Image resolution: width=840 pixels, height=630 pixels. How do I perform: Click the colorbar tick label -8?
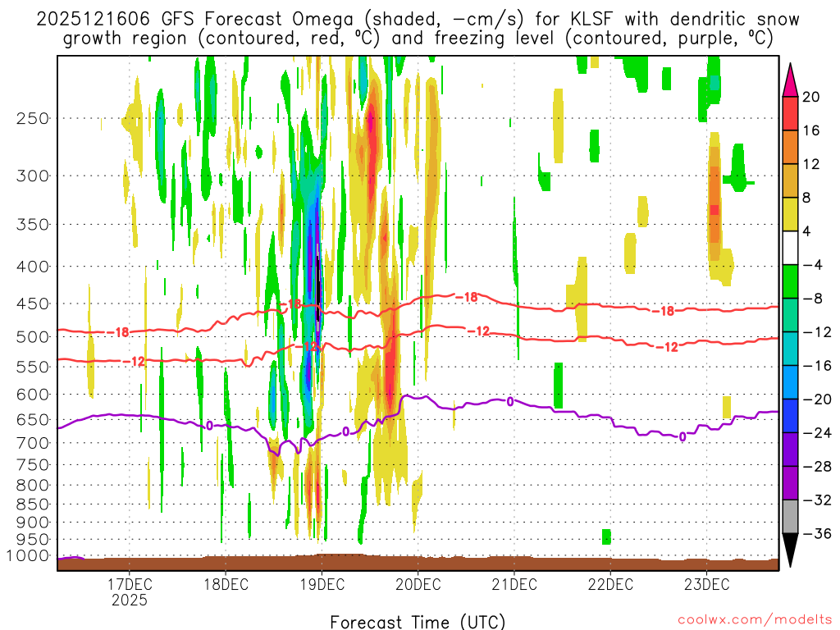coord(812,299)
